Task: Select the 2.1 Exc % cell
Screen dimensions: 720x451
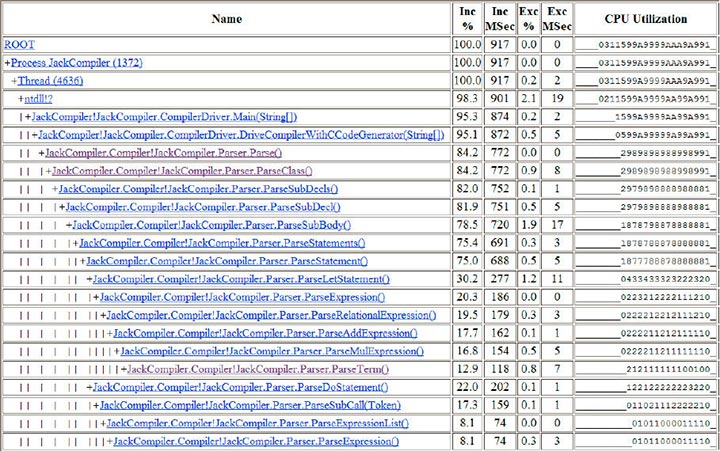Action: [x=529, y=99]
